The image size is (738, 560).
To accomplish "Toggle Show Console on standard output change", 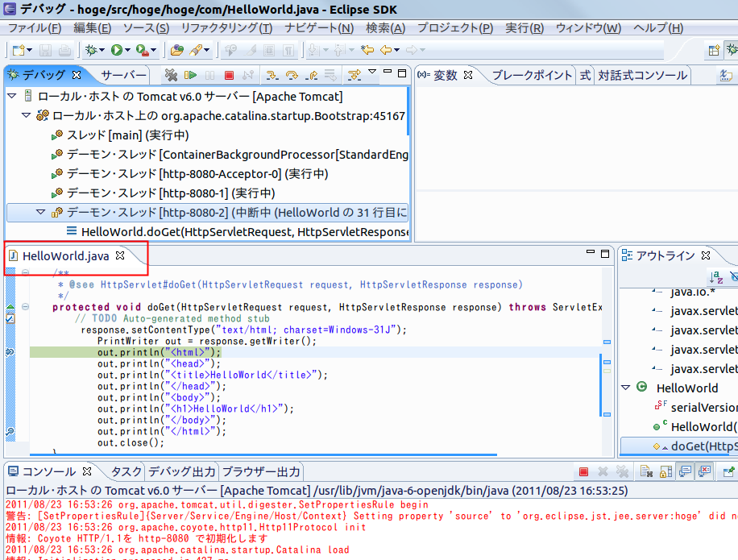I will coord(685,471).
